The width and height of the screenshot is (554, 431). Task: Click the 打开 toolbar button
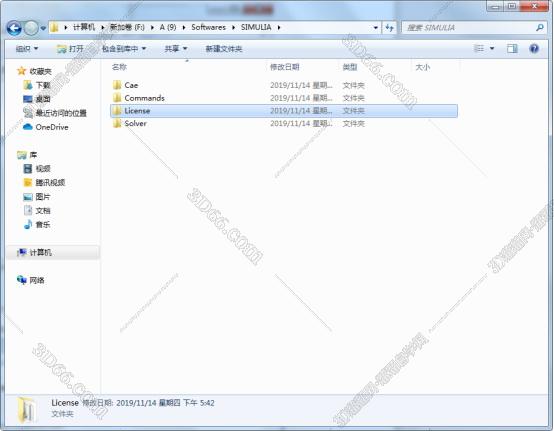pos(70,48)
